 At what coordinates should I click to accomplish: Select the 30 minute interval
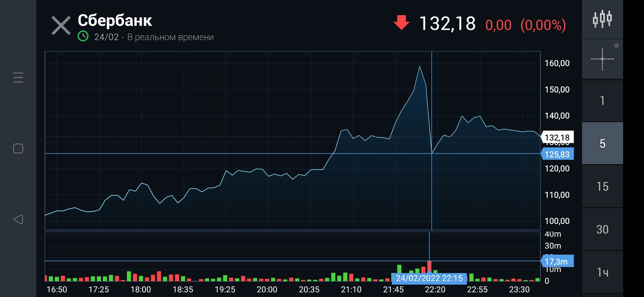pyautogui.click(x=602, y=229)
